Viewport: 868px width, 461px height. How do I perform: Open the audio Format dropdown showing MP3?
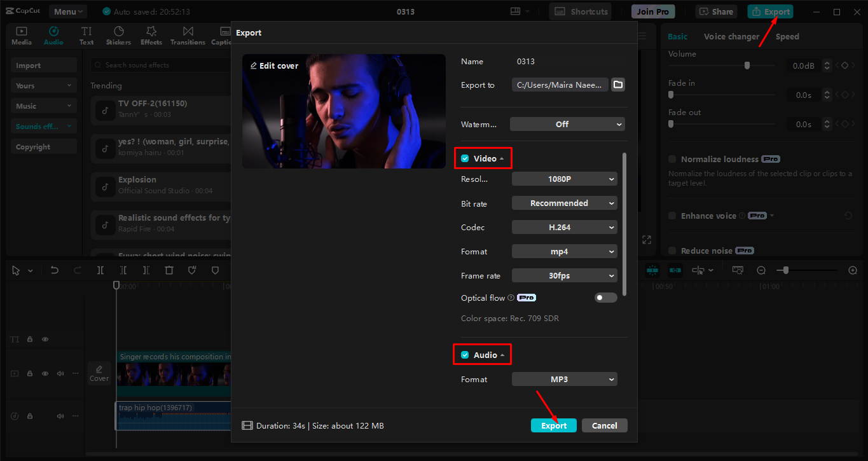pos(564,379)
